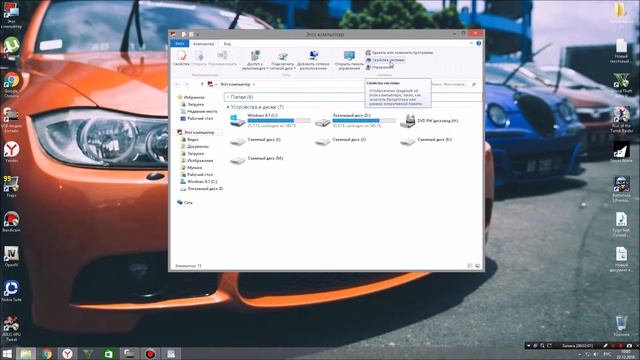
Task: Click Локальный диск (D:) usage bar
Action: pyautogui.click(x=364, y=121)
